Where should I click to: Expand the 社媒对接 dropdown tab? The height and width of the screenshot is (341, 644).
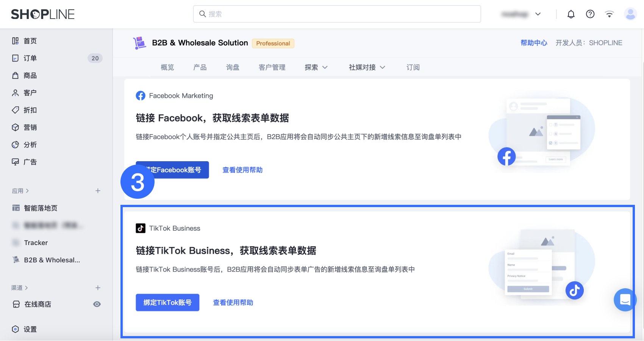pos(367,68)
